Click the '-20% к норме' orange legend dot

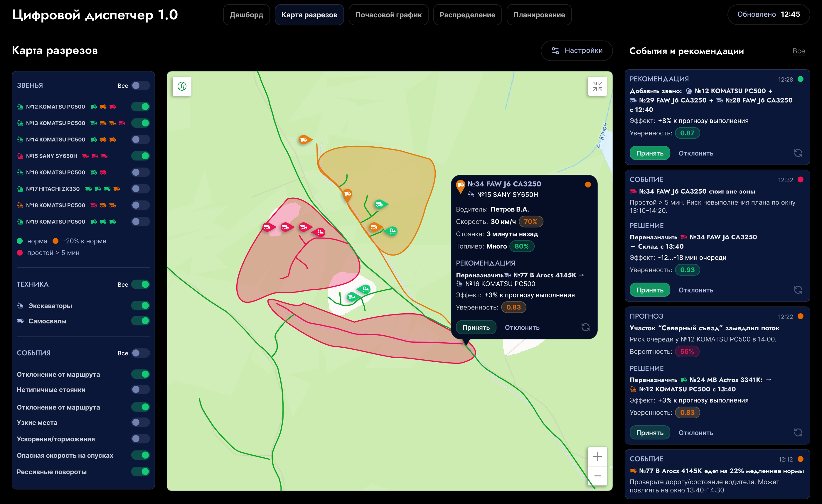point(56,241)
